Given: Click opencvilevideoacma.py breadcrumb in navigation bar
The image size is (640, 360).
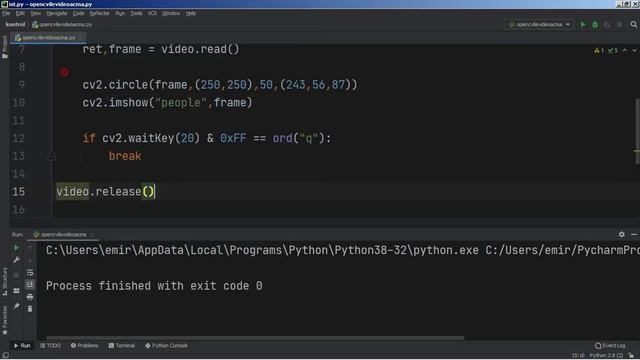Looking at the screenshot, I should 62,24.
